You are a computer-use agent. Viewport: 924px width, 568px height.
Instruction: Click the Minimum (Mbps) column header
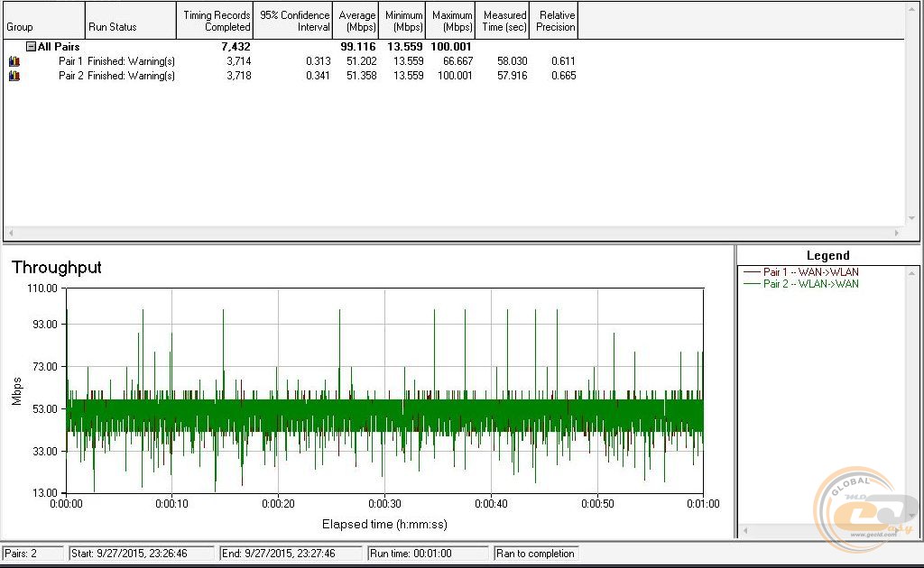click(x=402, y=21)
